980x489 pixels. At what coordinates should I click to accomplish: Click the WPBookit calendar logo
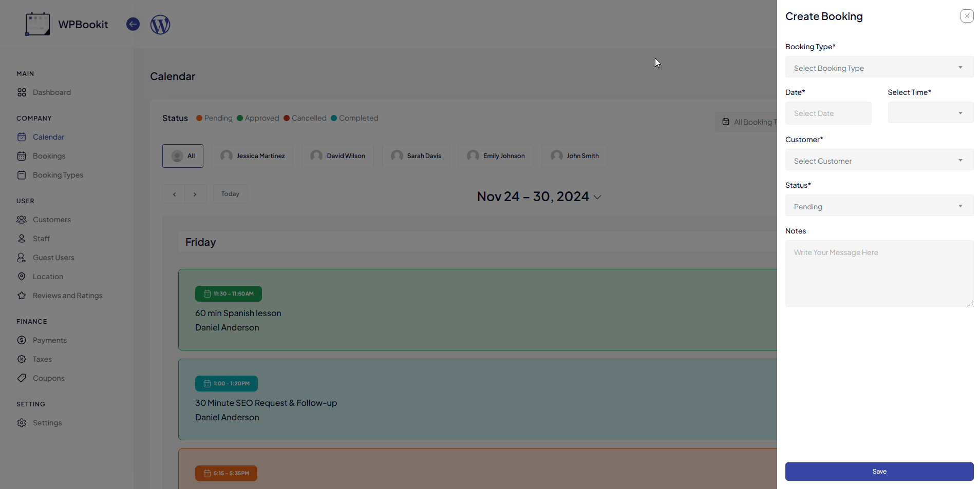37,24
